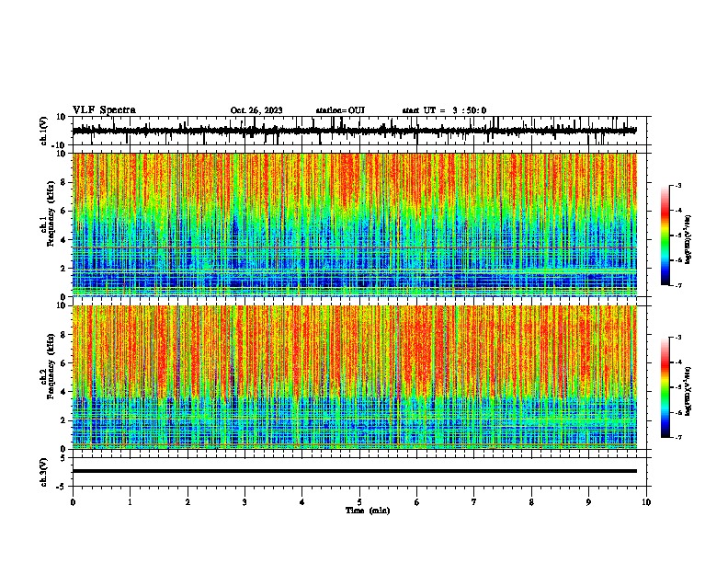Image resolution: width=728 pixels, height=563 pixels.
Task: Click the "7" tick on Time axis
Action: [474, 502]
